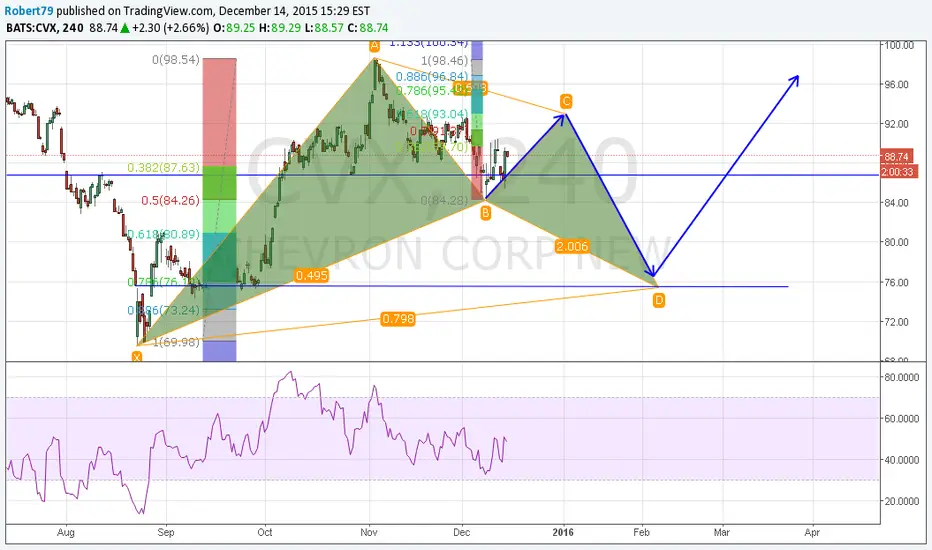The width and height of the screenshot is (932, 550).
Task: Click the Oct label on time axis
Action: point(265,532)
